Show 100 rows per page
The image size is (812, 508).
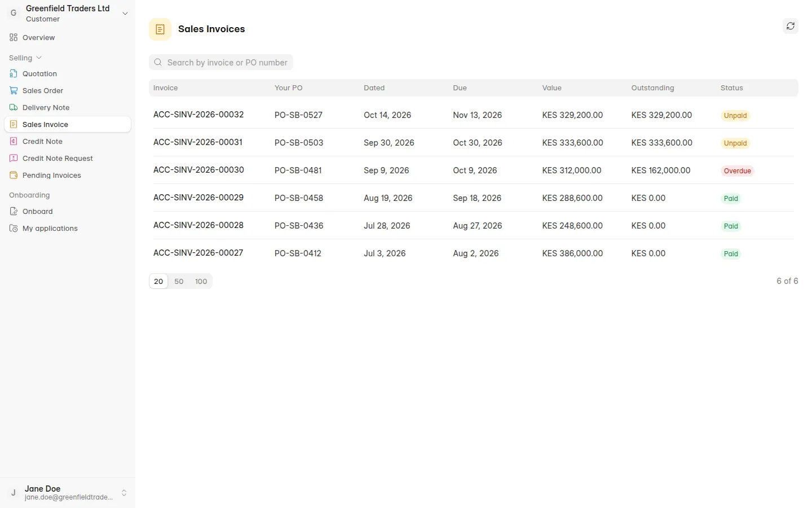[x=201, y=281]
